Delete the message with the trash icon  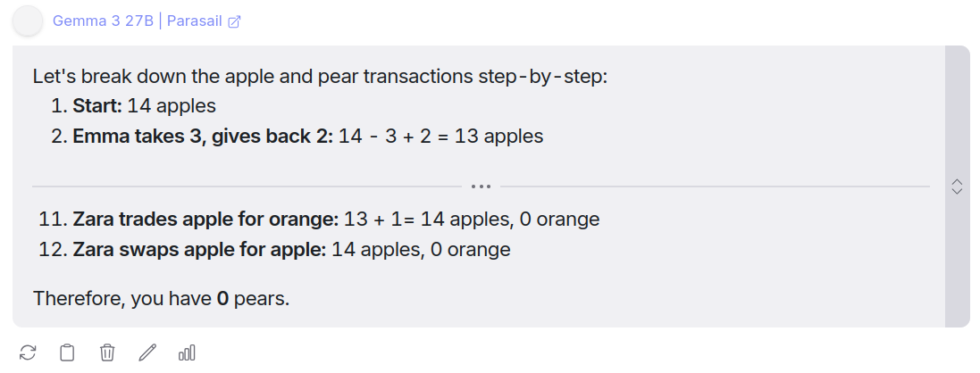[x=107, y=352]
